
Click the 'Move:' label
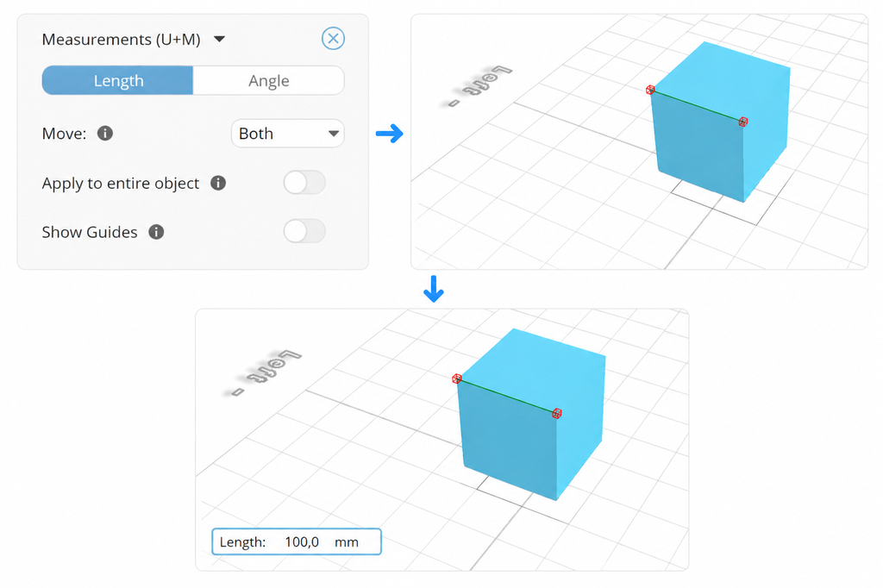64,134
